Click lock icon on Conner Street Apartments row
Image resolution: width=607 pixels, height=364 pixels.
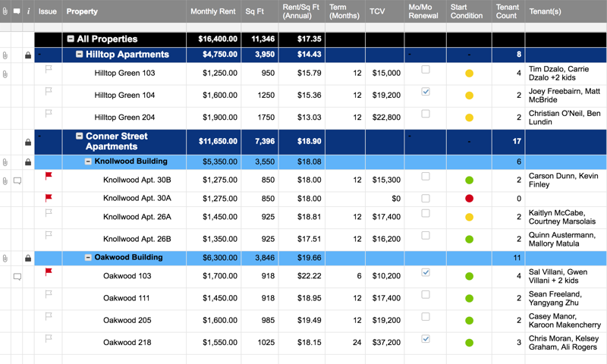click(28, 142)
